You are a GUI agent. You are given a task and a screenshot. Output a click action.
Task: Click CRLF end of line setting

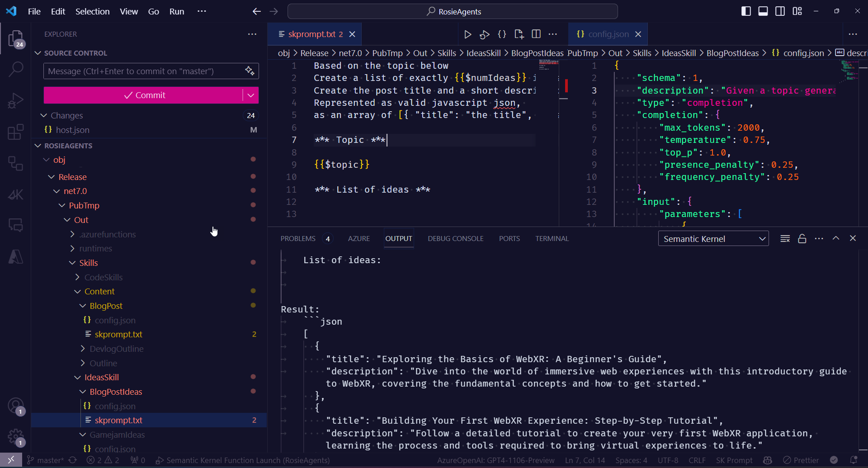point(697,460)
